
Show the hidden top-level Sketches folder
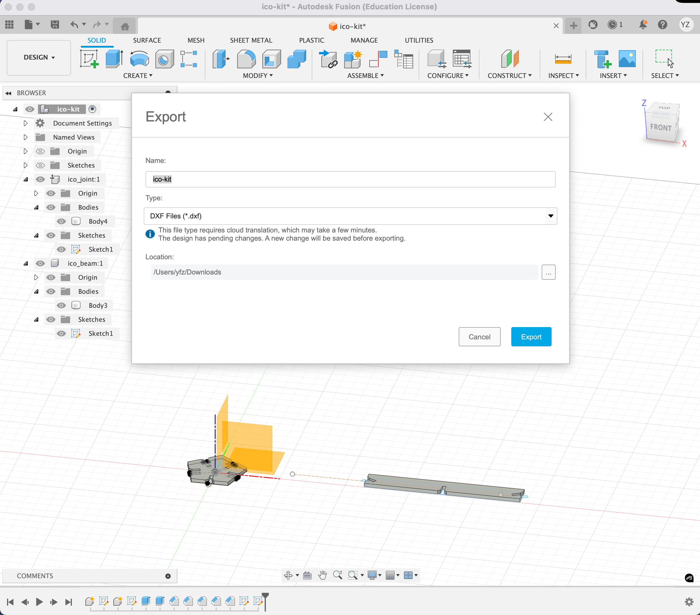point(40,165)
